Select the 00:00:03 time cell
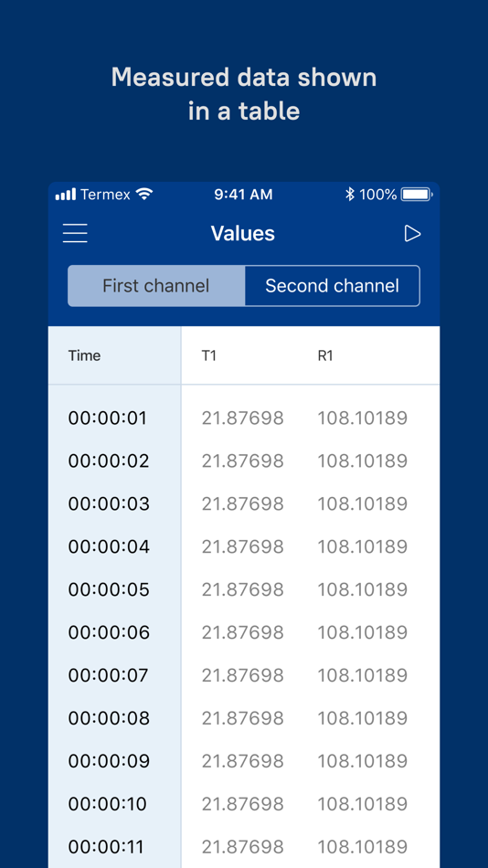Viewport: 488px width, 868px height. pyautogui.click(x=109, y=503)
